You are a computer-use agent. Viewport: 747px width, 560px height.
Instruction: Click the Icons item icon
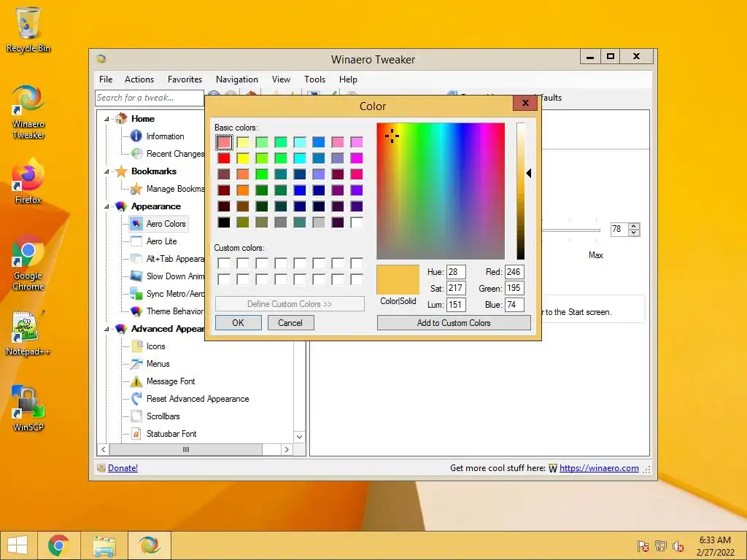pos(136,346)
